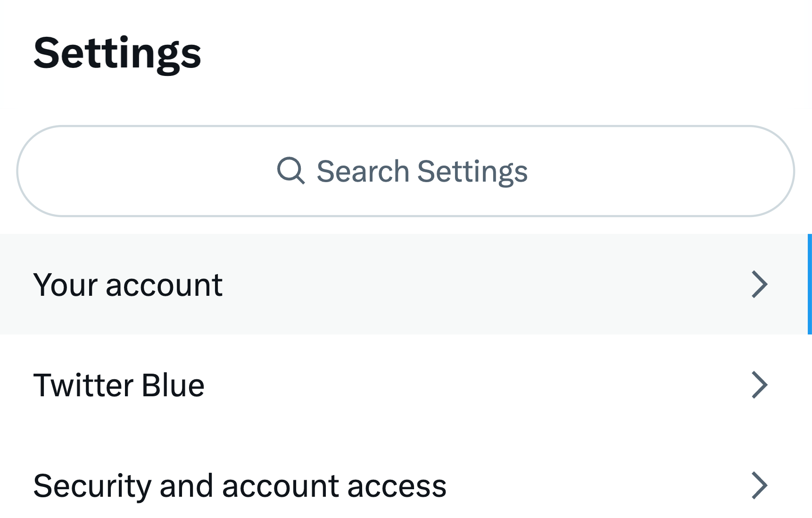Select the Security and account access label

(240, 486)
